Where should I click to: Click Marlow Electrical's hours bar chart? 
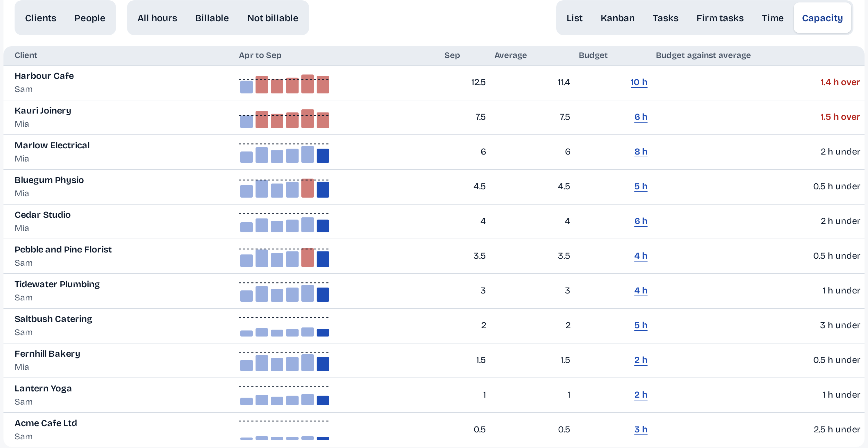coord(284,153)
